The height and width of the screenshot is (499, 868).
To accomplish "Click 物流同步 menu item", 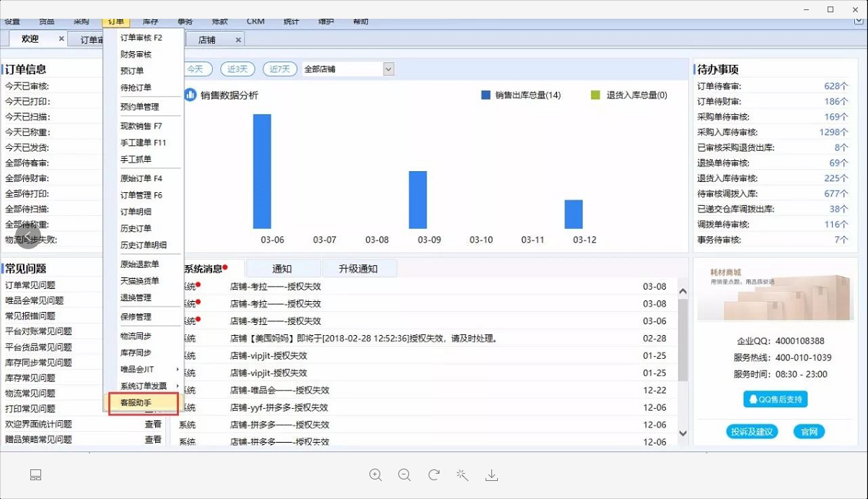I will pos(136,336).
